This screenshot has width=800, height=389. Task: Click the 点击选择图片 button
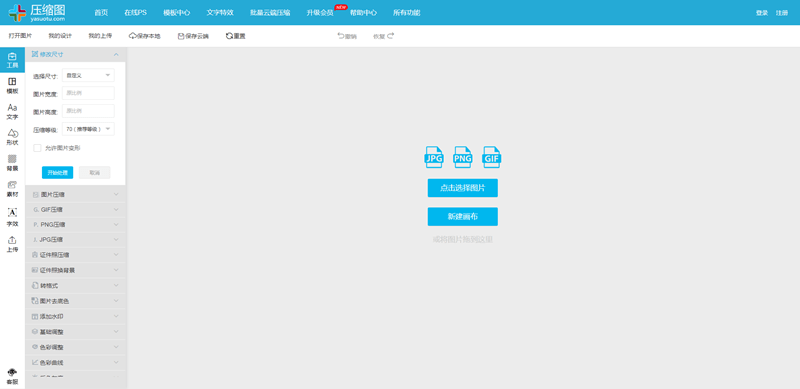pyautogui.click(x=463, y=188)
